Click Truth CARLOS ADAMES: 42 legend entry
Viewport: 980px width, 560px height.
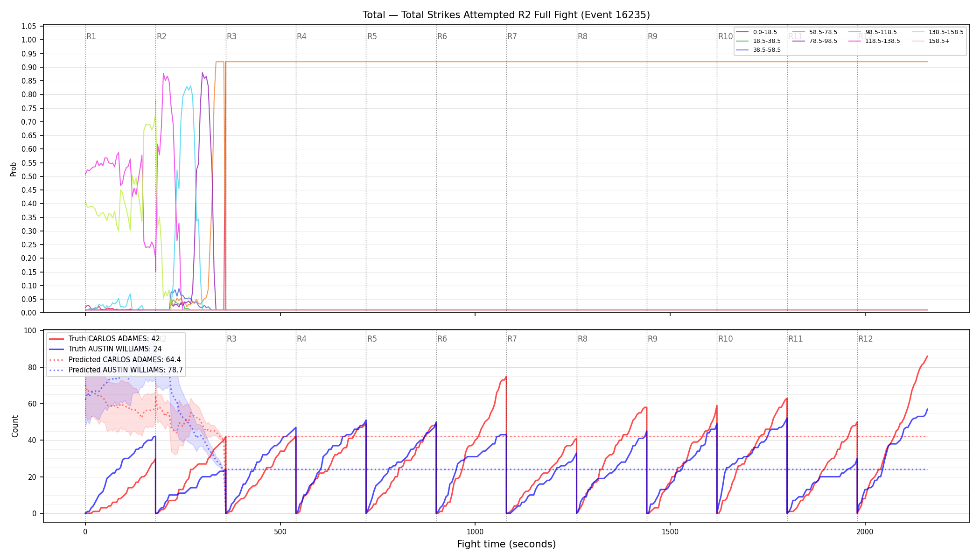pos(105,339)
